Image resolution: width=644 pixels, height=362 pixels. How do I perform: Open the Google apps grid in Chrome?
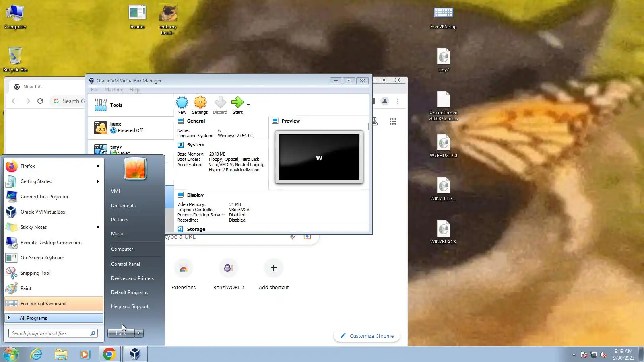point(393,121)
